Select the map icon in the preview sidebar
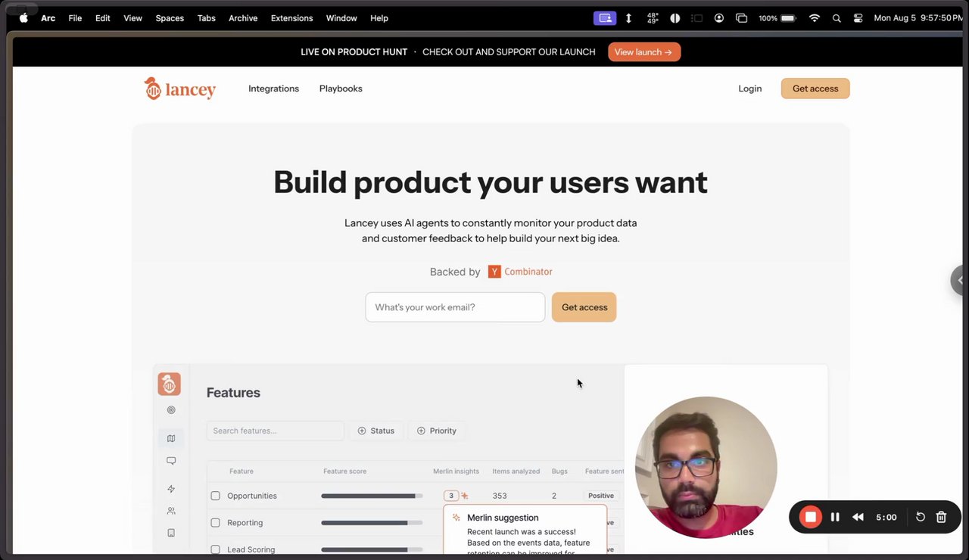 click(171, 438)
